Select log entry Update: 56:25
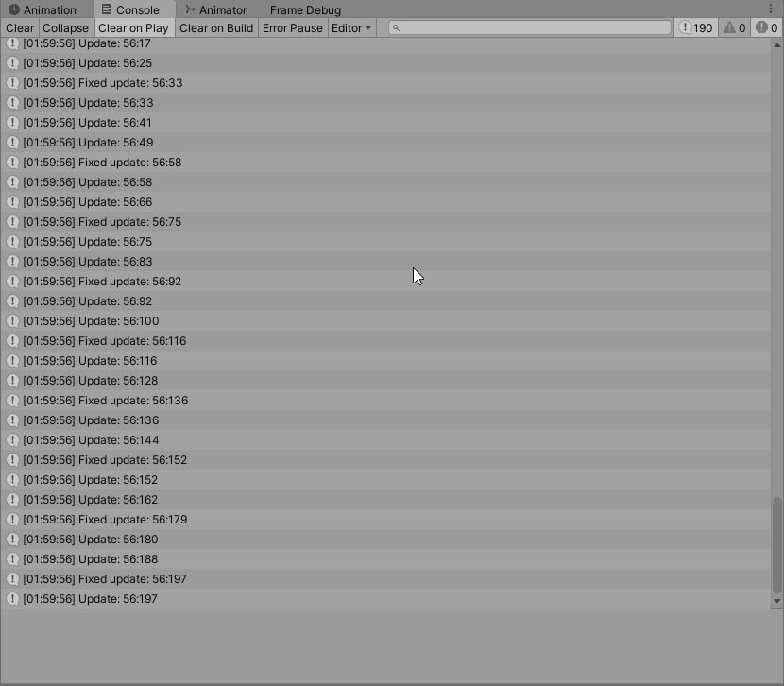This screenshot has width=784, height=686. point(385,63)
